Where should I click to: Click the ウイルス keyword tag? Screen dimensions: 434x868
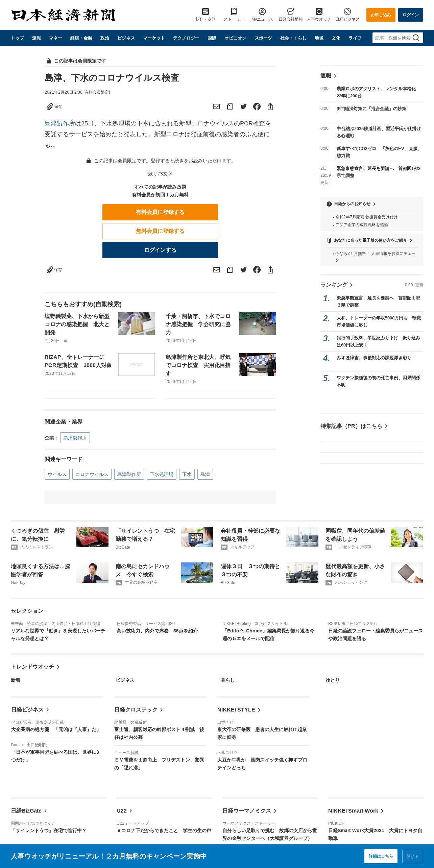point(57,474)
